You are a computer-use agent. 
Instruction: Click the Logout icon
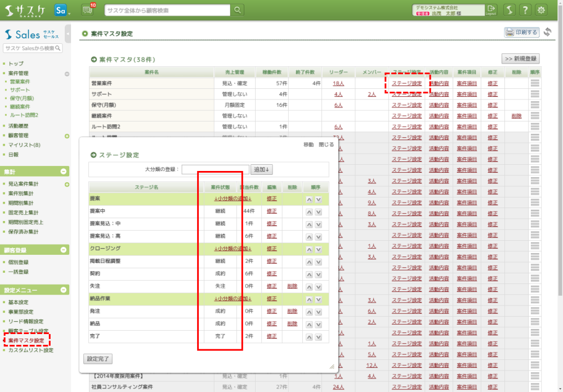pos(491,10)
